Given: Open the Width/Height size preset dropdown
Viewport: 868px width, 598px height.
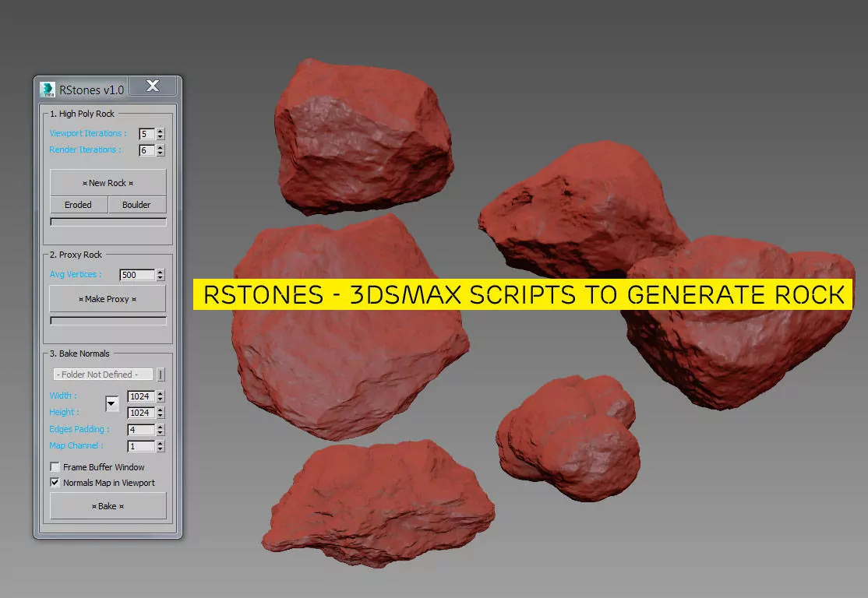Looking at the screenshot, I should (111, 403).
